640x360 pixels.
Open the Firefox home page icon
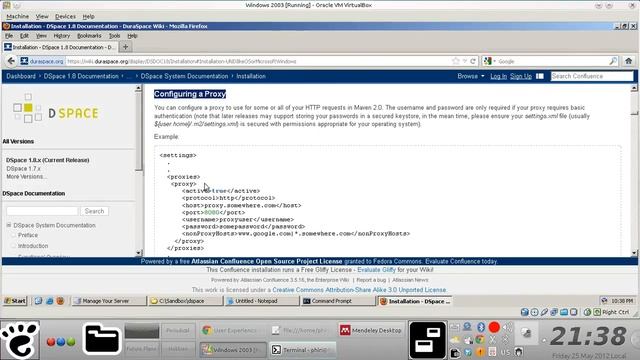629,61
